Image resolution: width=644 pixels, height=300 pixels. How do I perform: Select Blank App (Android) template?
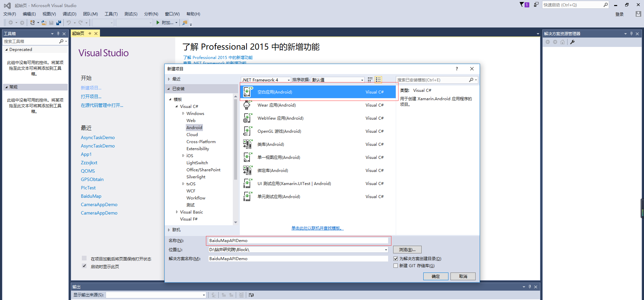pos(318,92)
